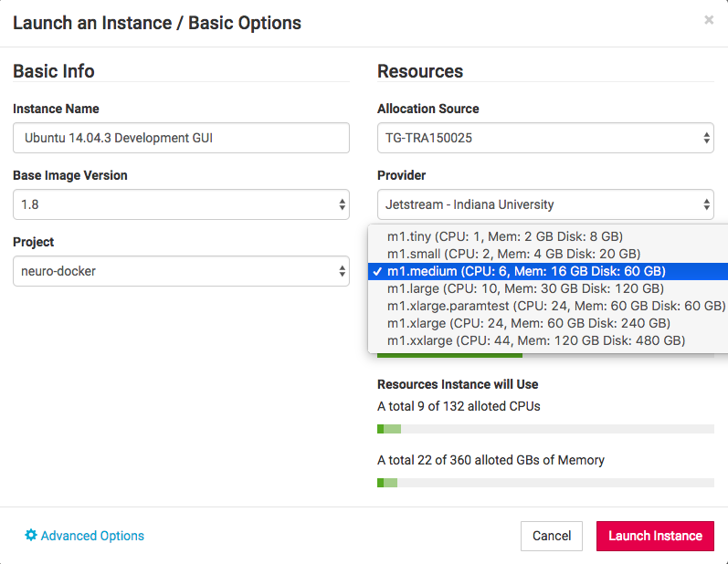Open the Base Image Version dropdown

(181, 204)
